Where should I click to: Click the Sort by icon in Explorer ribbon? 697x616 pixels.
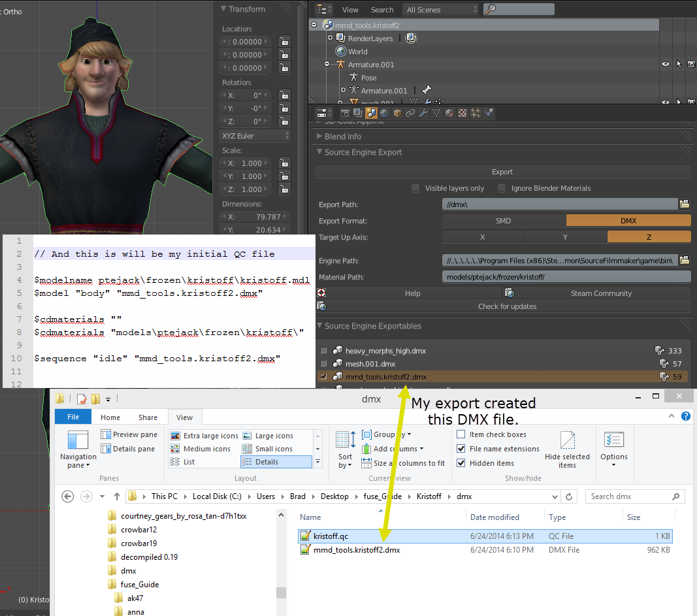click(x=346, y=440)
